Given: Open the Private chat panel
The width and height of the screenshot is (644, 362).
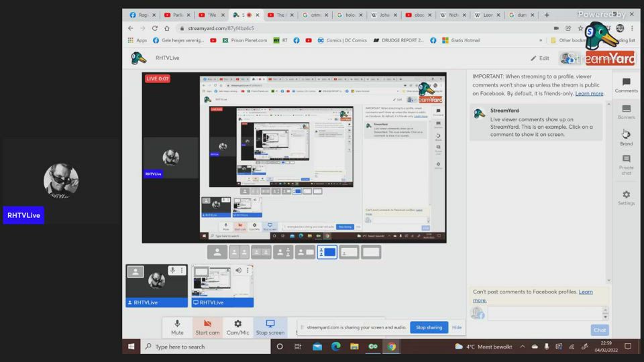Looking at the screenshot, I should coord(626,164).
